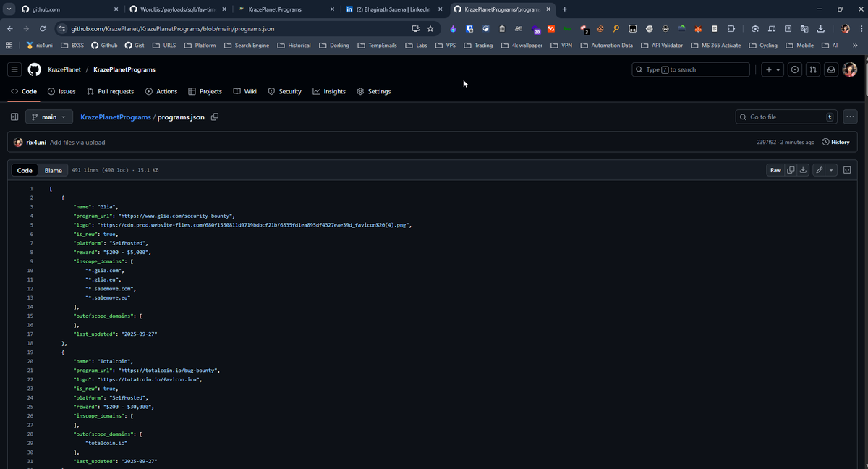Focus the 'Type / to search' field
The height and width of the screenshot is (469, 868).
pyautogui.click(x=691, y=69)
